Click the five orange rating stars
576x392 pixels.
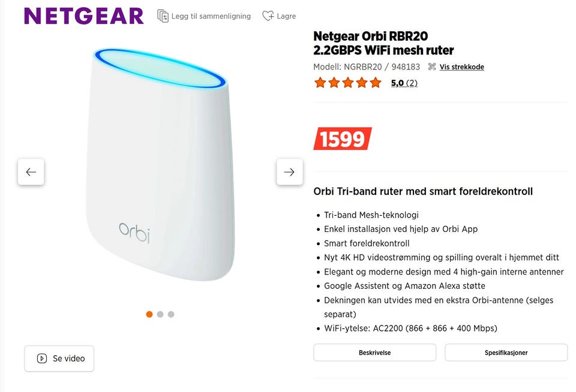pyautogui.click(x=347, y=83)
